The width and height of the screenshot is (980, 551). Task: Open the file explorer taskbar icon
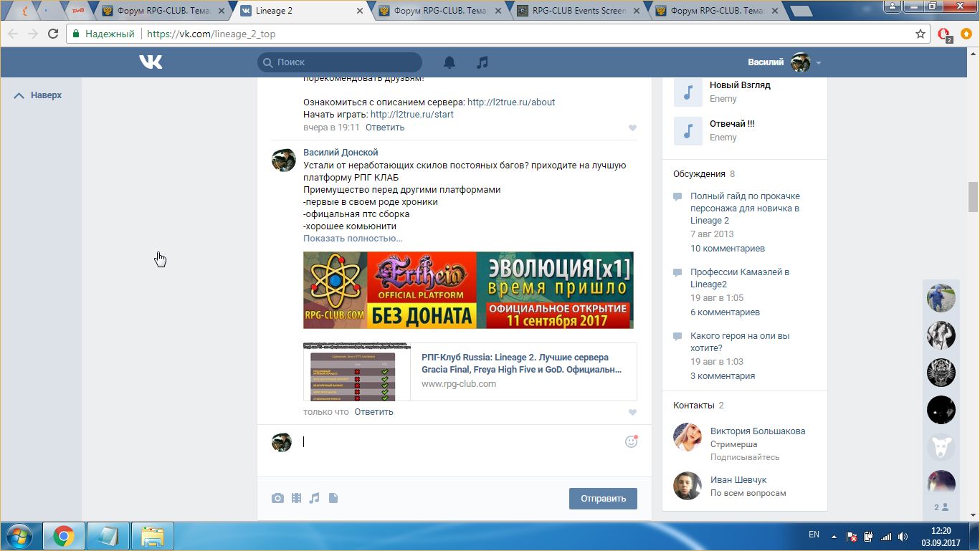pos(153,536)
